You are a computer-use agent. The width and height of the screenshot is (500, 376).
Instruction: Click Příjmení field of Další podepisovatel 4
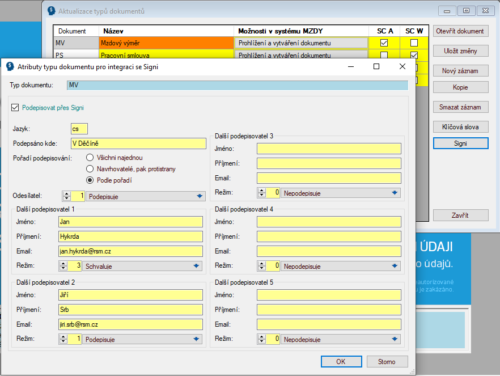pos(329,236)
